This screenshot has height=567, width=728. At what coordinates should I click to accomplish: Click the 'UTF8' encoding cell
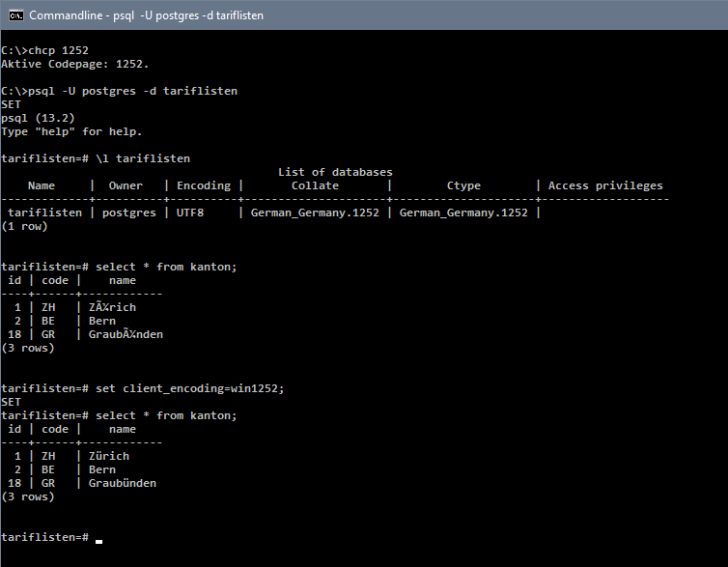pyautogui.click(x=190, y=213)
